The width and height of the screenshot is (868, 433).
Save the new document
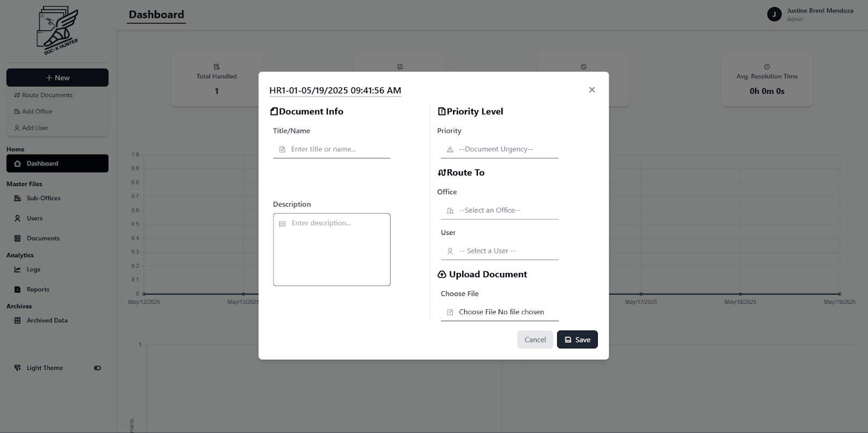pos(577,340)
